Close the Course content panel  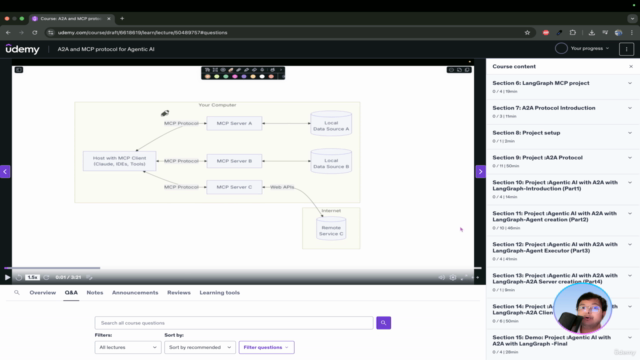coord(631,67)
